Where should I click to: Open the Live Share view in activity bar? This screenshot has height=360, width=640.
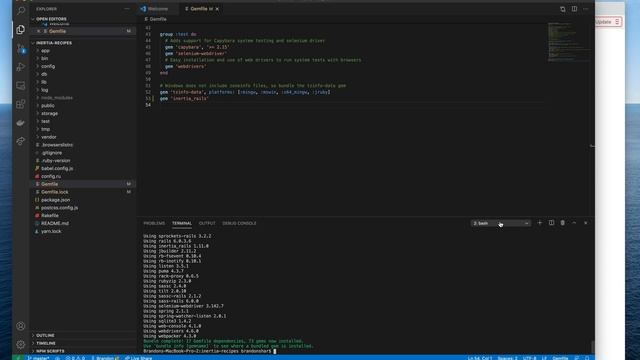tap(21, 141)
